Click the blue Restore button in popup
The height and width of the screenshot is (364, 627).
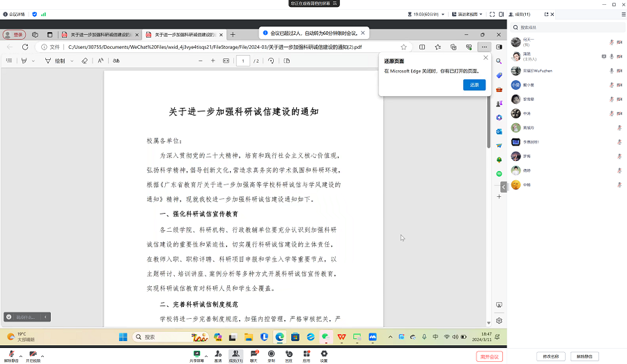pos(474,85)
